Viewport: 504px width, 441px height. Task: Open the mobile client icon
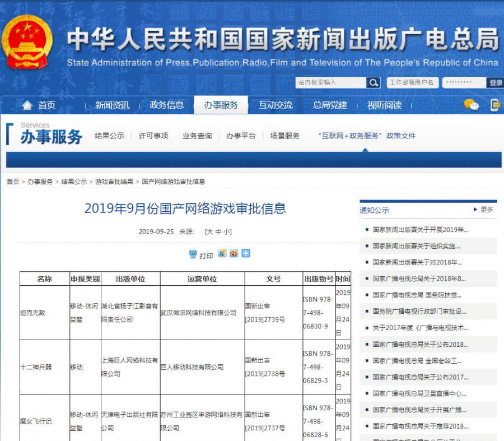point(496,105)
